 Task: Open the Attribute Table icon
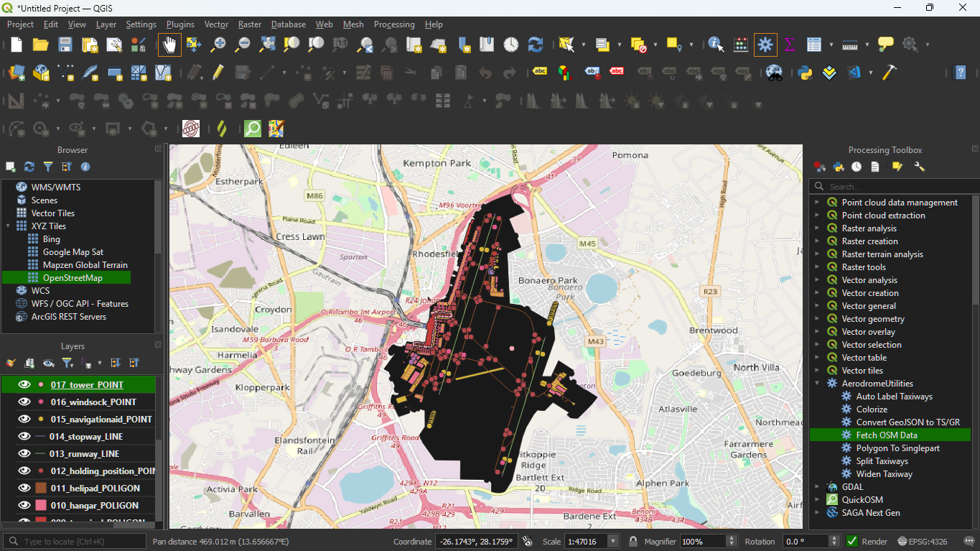coord(813,45)
